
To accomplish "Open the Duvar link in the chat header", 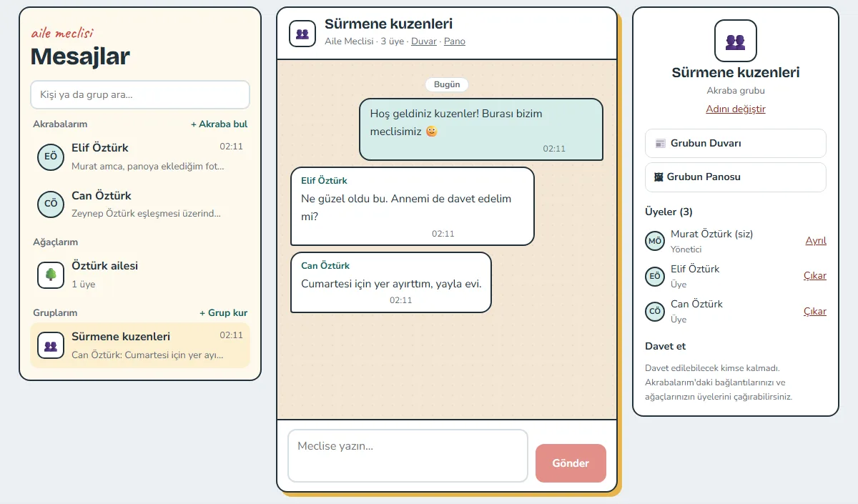I will [x=424, y=41].
